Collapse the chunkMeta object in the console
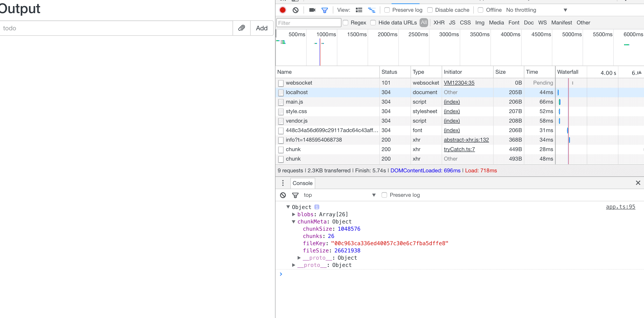The height and width of the screenshot is (318, 644). [294, 222]
